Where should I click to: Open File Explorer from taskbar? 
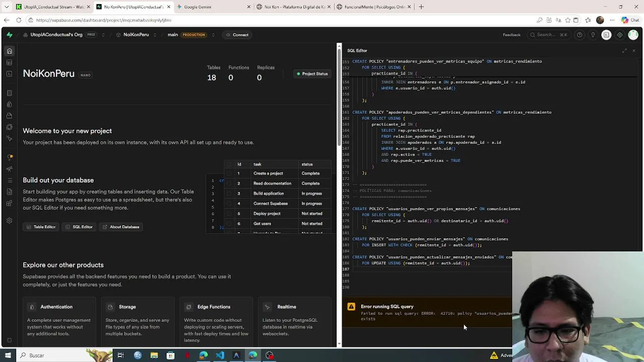coord(154,355)
